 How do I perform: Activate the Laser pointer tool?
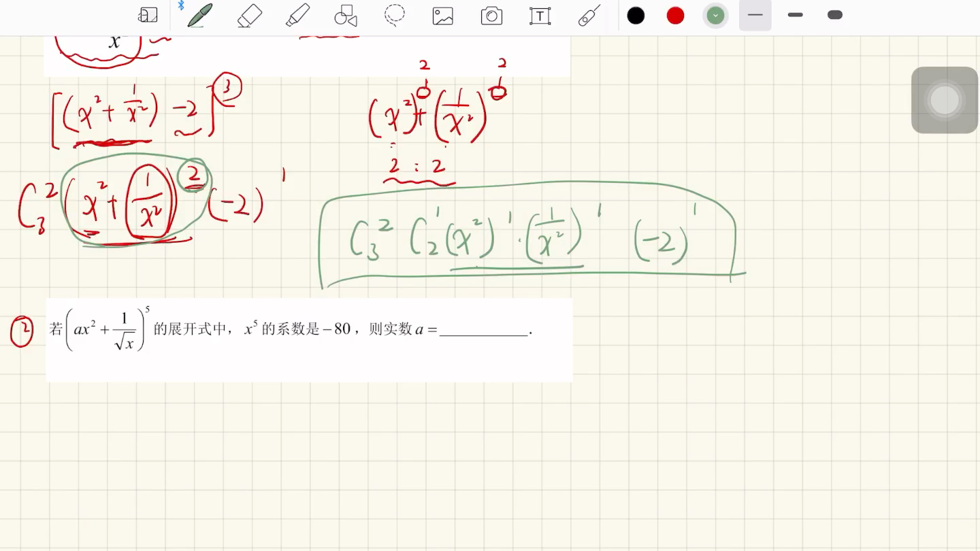pos(589,15)
